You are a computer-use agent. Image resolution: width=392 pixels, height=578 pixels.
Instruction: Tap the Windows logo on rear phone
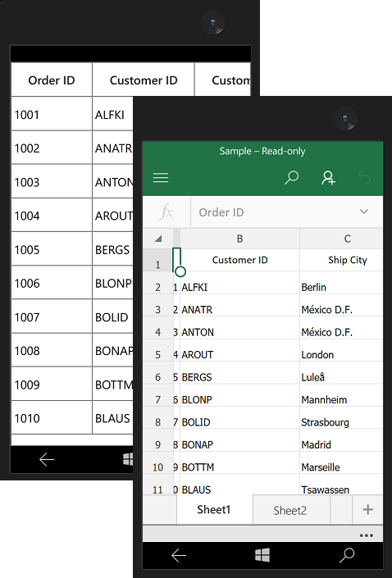coord(128,459)
